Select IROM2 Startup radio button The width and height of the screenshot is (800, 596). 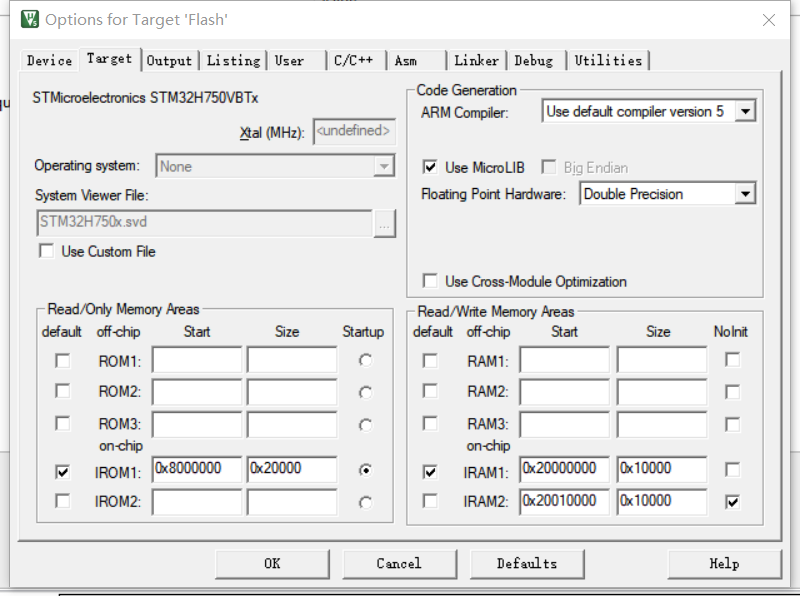(x=365, y=503)
